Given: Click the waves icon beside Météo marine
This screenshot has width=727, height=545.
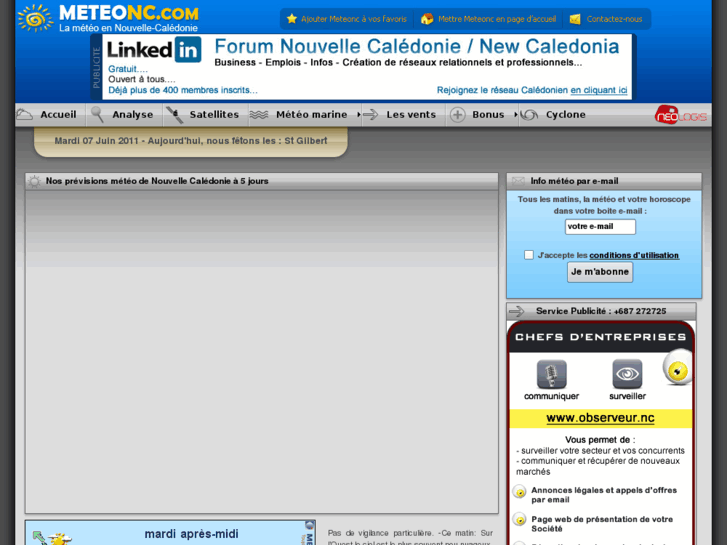Looking at the screenshot, I should click(259, 115).
